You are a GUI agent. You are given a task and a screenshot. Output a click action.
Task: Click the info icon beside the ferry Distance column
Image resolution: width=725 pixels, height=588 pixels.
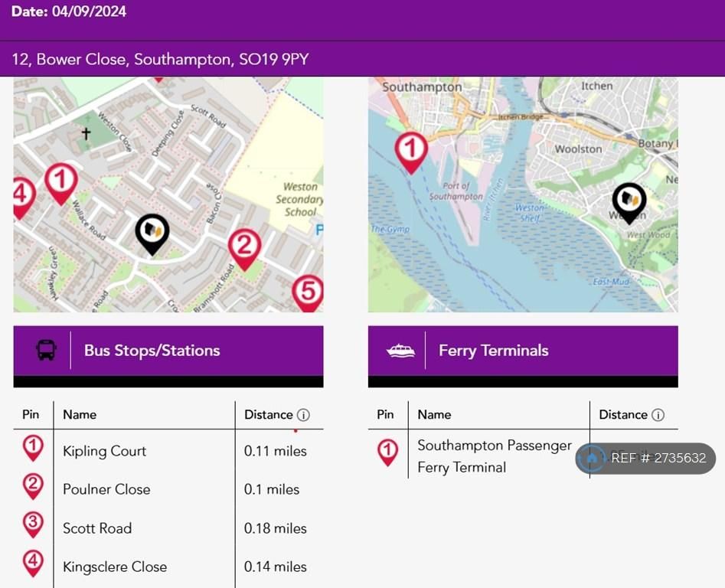tap(658, 415)
